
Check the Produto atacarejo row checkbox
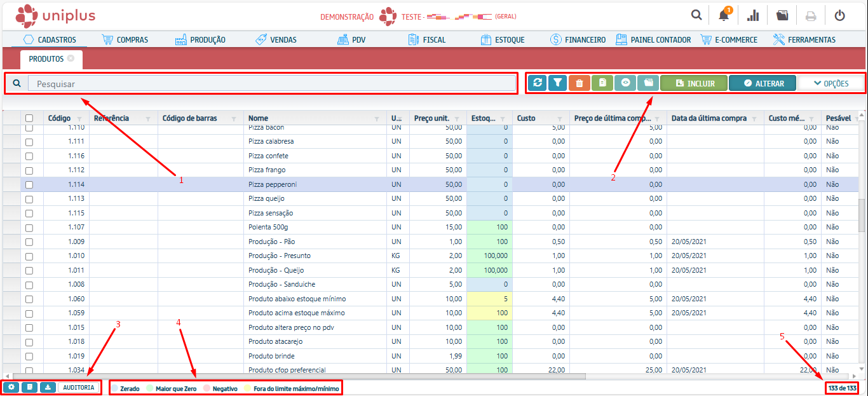[x=29, y=342]
